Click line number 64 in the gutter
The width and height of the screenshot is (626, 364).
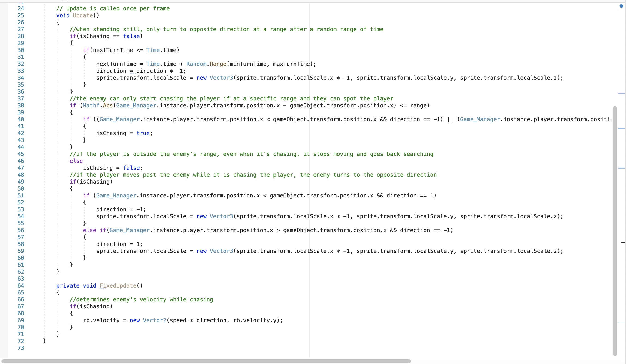pos(21,285)
